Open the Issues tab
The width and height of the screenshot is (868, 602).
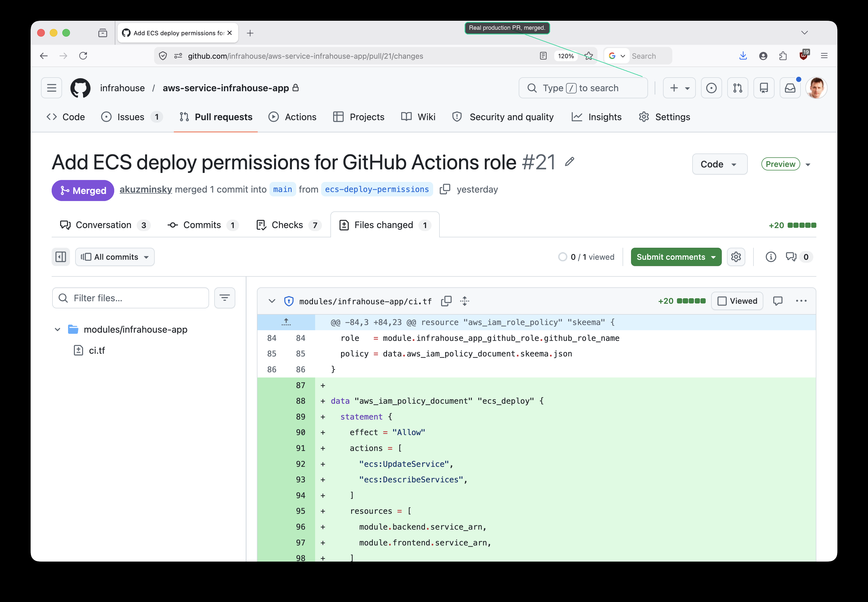point(131,117)
